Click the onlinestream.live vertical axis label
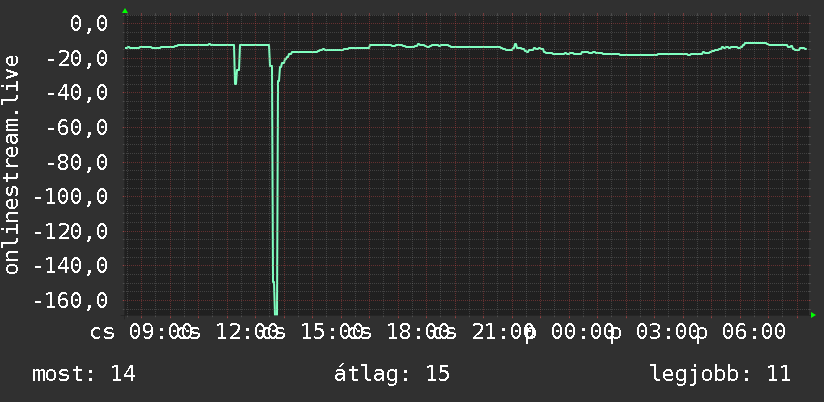 [12, 164]
